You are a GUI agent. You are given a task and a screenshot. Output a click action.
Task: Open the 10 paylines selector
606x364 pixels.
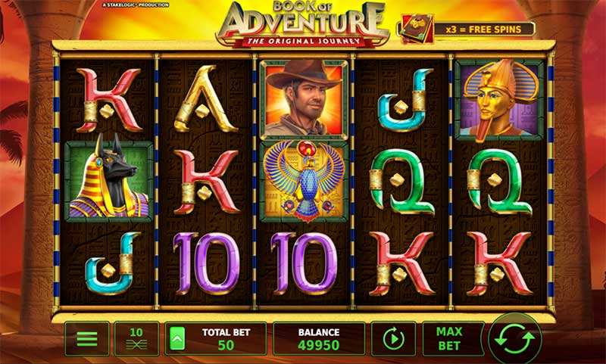tap(136, 338)
